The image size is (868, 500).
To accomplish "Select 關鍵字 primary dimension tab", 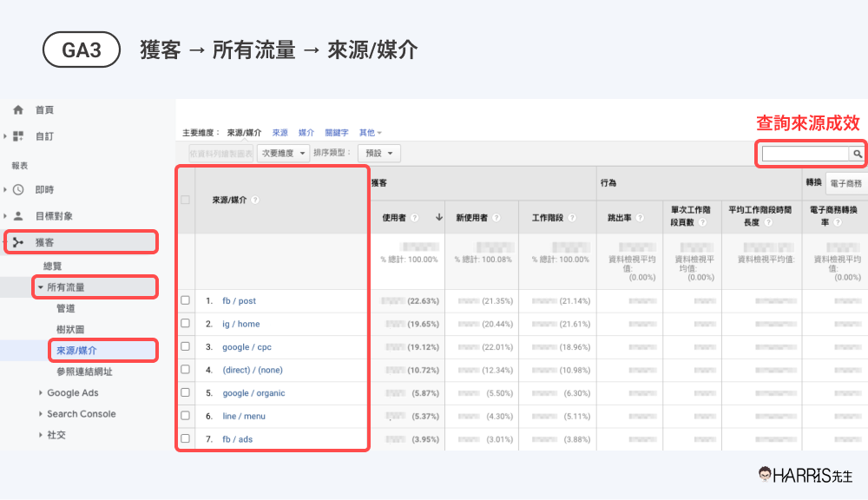I will 337,133.
